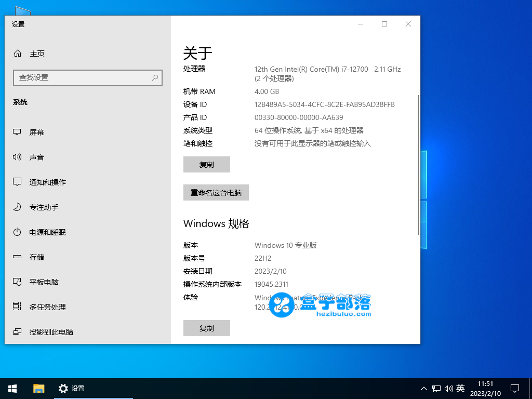The image size is (532, 399).
Task: Click the 查找设置 search field
Action: point(87,78)
